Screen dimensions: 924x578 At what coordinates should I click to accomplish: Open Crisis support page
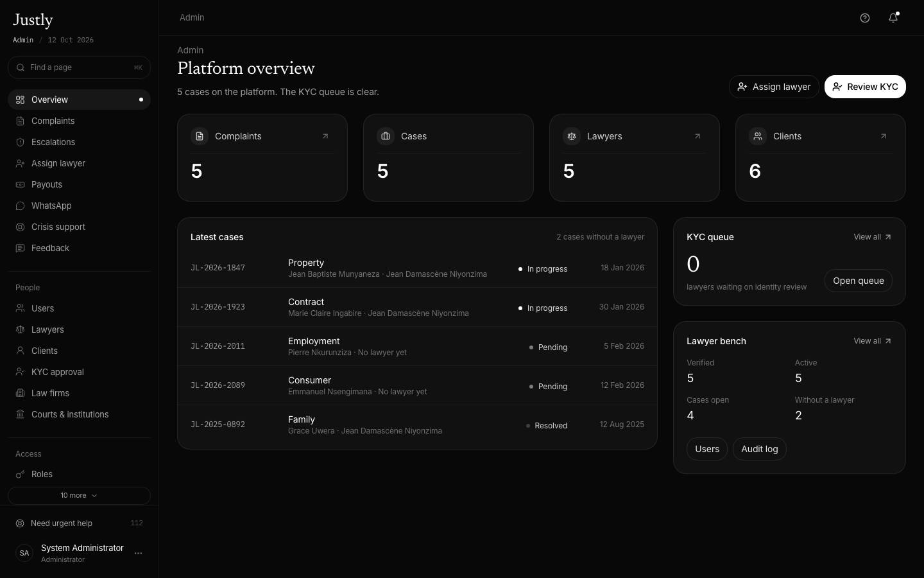click(79, 227)
